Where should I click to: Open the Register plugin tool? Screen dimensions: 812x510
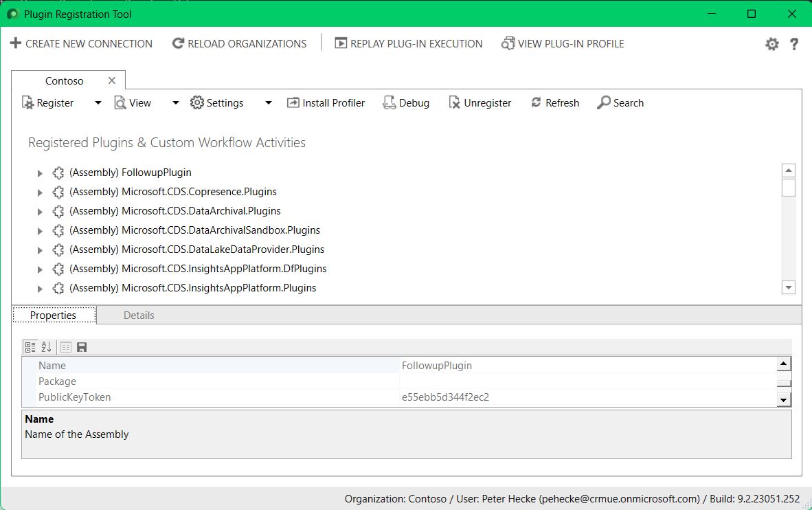pyautogui.click(x=48, y=102)
